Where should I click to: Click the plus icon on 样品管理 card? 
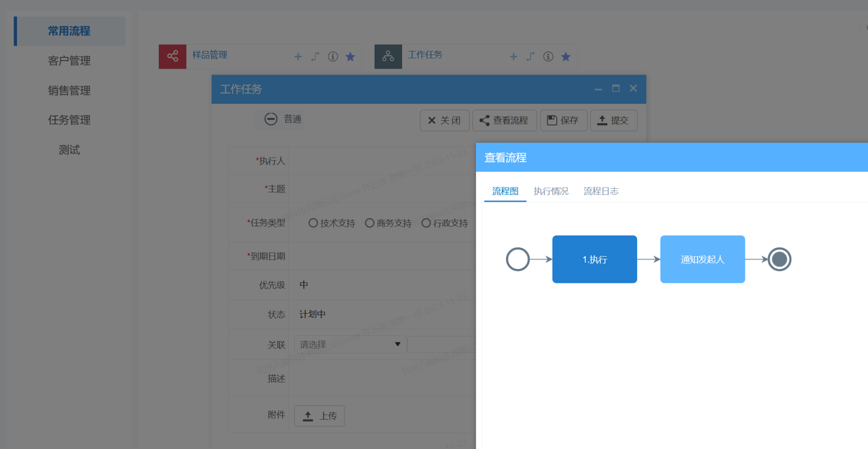(297, 56)
